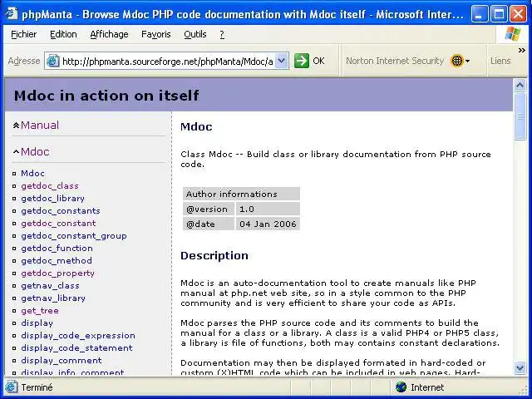
Task: Open the getnav_class link
Action: 50,286
